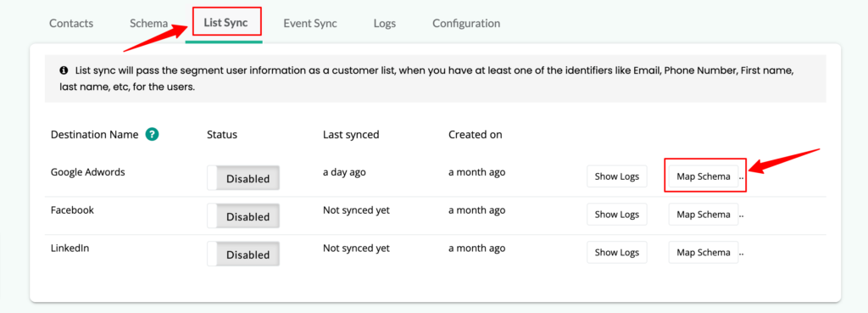
Task: Click the green help icon beside Destination Name
Action: click(153, 134)
